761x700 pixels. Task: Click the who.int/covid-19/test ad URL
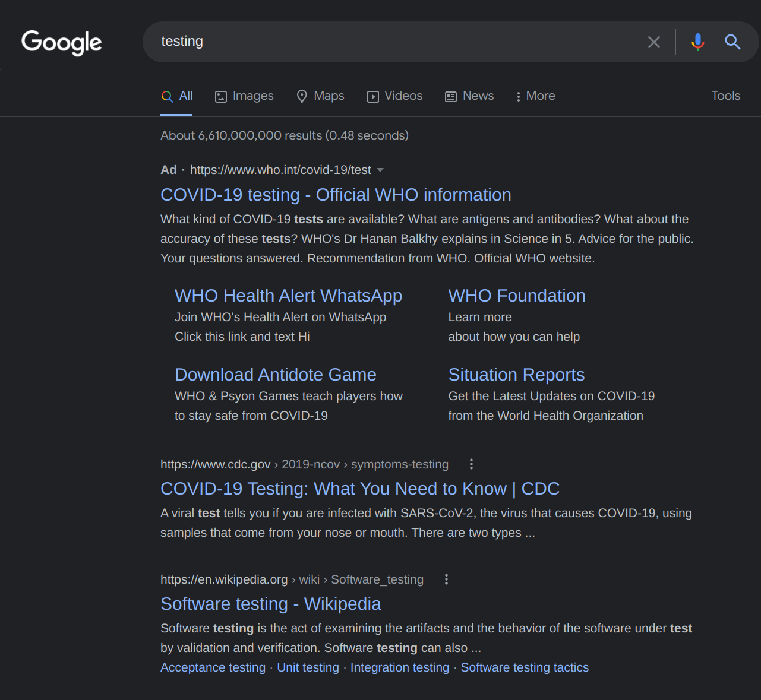click(280, 170)
